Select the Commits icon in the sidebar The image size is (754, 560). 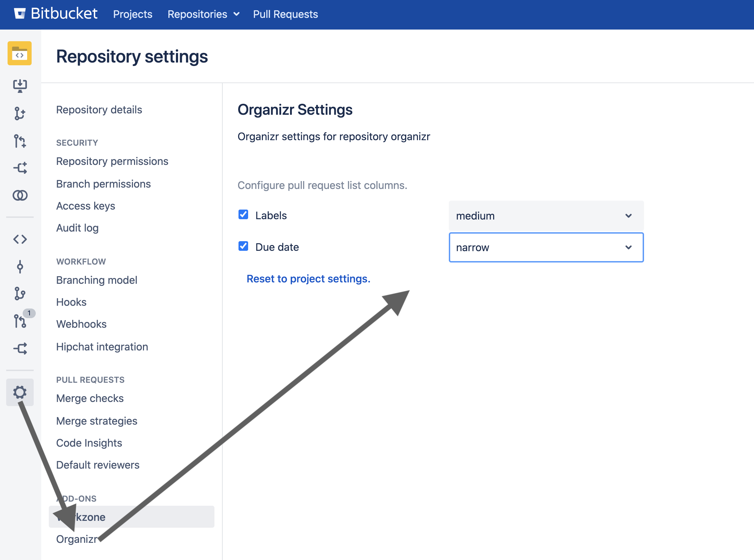20,267
